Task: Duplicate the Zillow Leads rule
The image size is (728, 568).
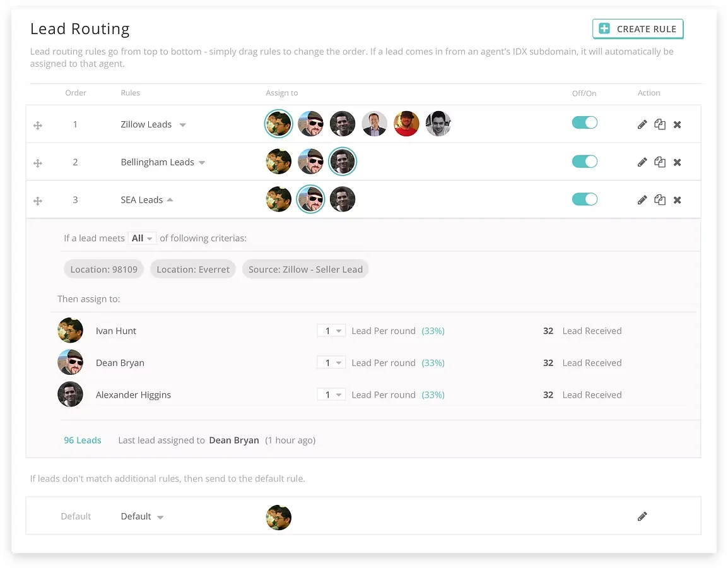Action: click(660, 124)
